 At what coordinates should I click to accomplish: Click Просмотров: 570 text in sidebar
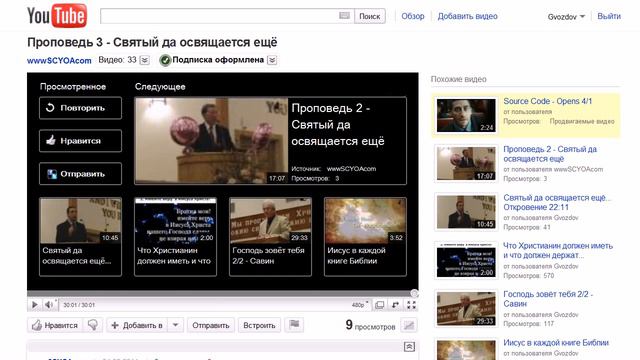[529, 276]
